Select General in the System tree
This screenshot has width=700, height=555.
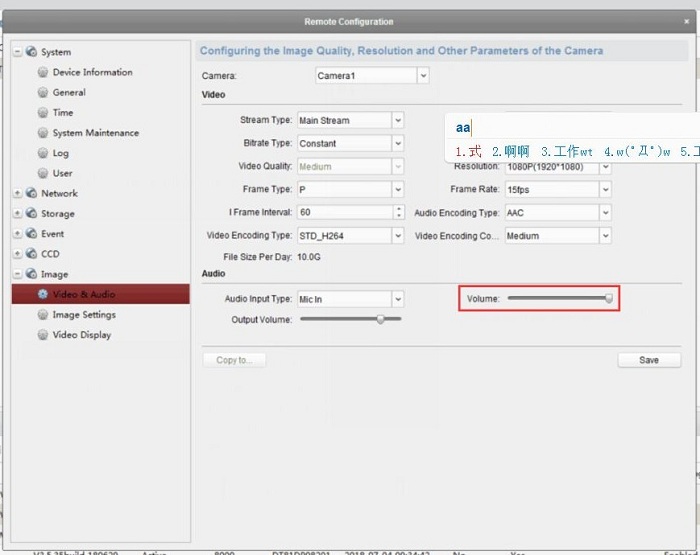click(x=69, y=92)
